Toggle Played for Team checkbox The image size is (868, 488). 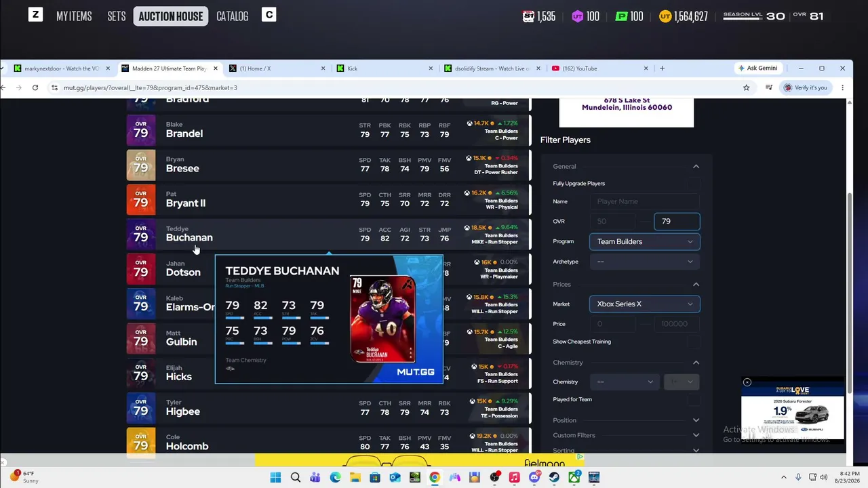click(692, 400)
